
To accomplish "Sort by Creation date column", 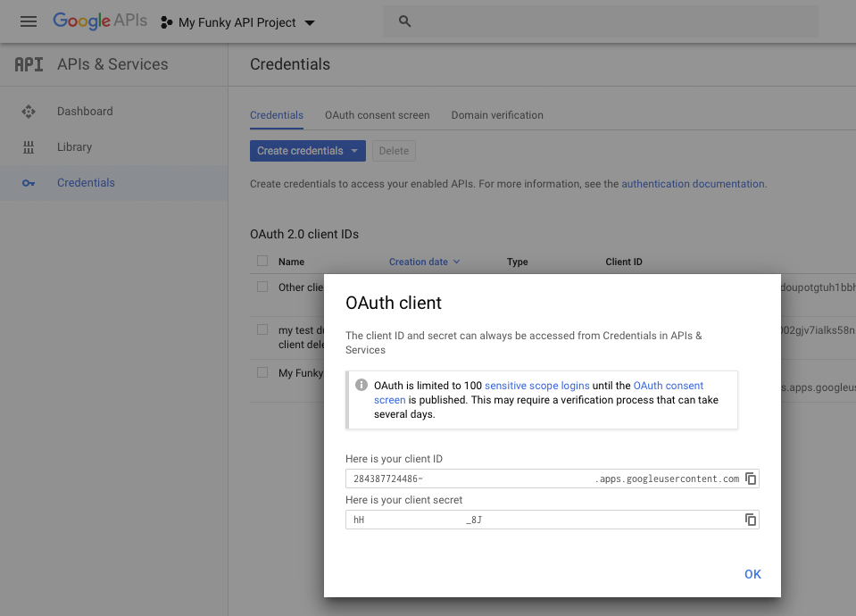I will point(424,262).
